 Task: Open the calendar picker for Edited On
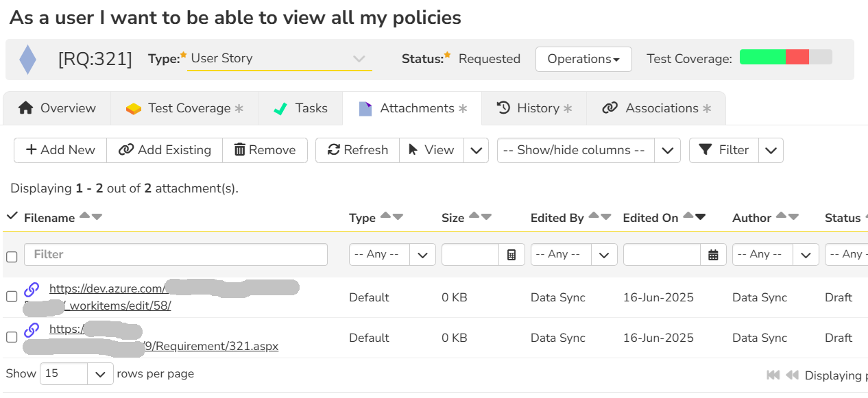coord(713,255)
